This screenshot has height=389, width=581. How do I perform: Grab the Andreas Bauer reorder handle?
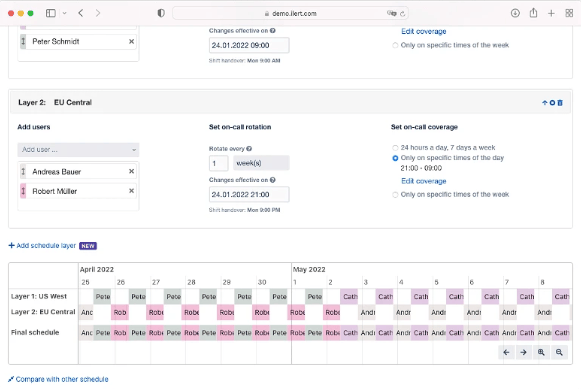[x=23, y=172]
